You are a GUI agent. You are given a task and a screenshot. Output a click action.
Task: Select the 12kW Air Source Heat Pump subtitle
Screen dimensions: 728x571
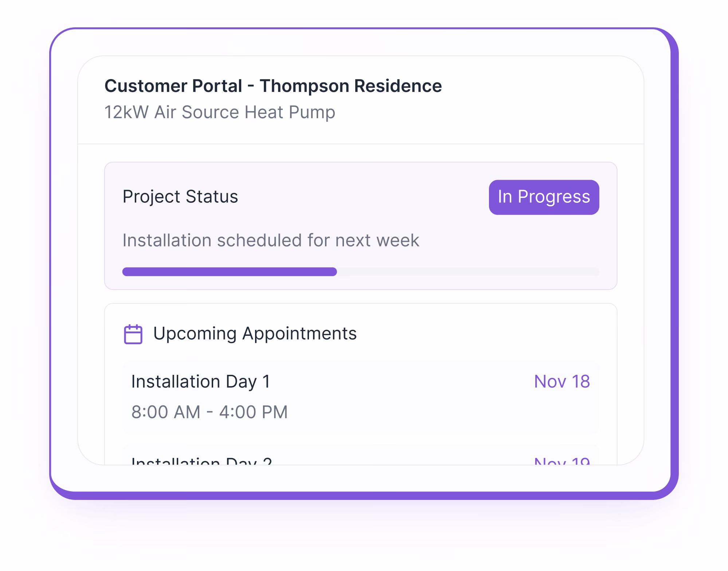coord(219,113)
